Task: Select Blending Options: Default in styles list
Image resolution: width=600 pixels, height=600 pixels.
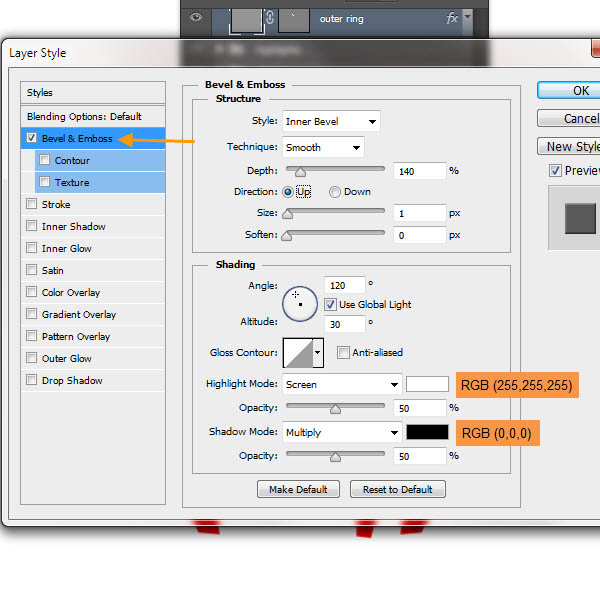Action: tap(84, 116)
